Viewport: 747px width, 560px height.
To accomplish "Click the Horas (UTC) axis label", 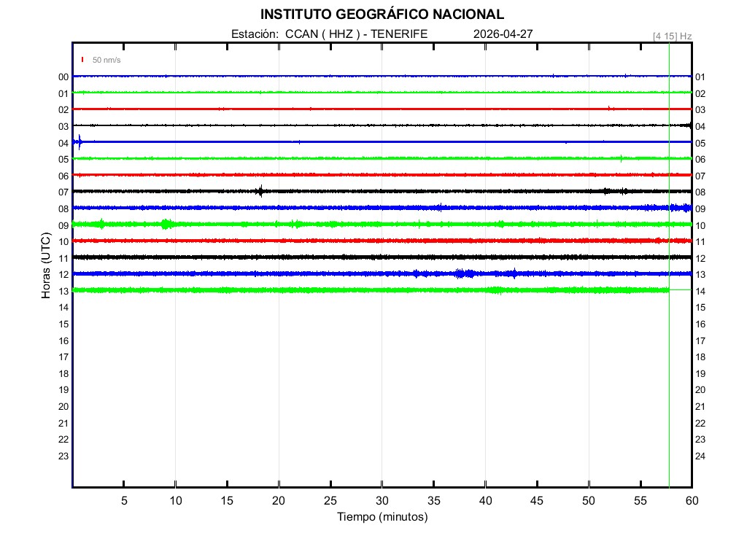I will coord(46,266).
